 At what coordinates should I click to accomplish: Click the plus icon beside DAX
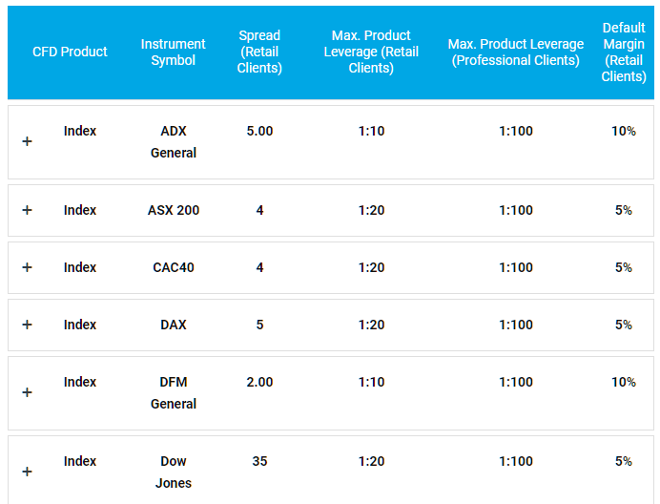click(x=27, y=324)
